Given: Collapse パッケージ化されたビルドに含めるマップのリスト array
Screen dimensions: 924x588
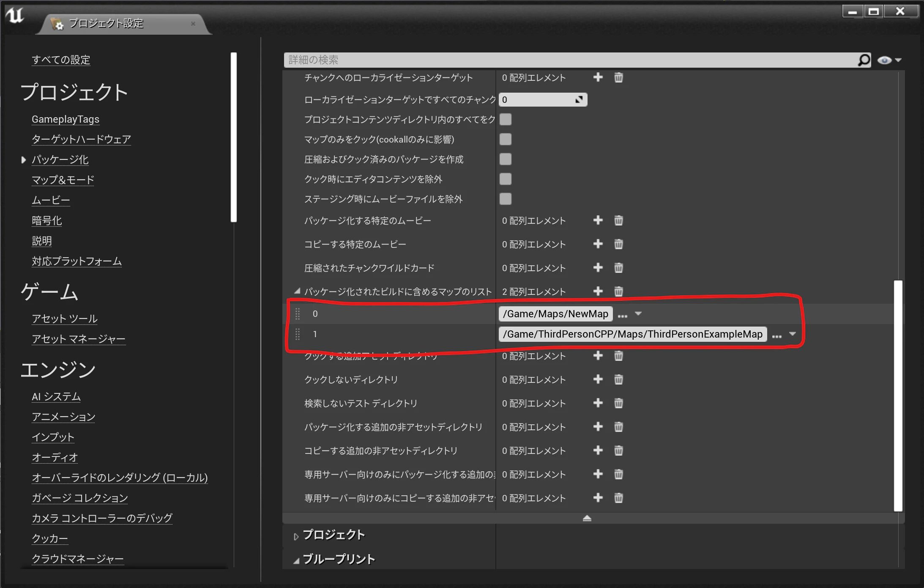Looking at the screenshot, I should pyautogui.click(x=297, y=291).
